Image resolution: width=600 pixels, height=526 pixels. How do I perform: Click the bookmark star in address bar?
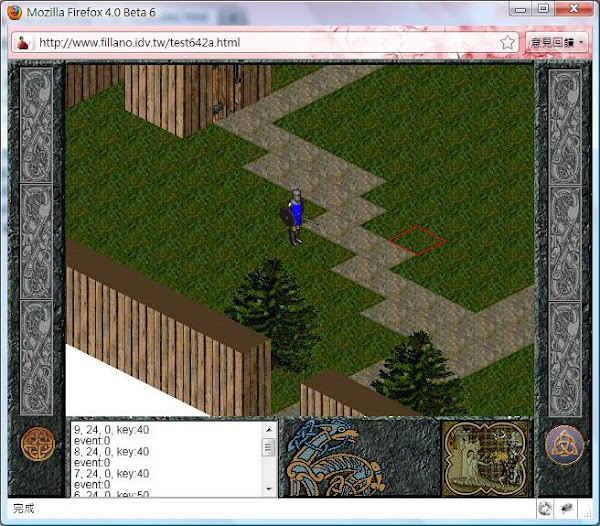(507, 42)
